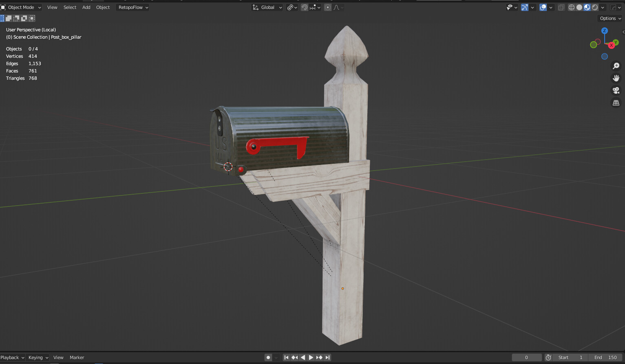Open the transform orientation dropdown showing Global
The image size is (625, 364).
267,7
